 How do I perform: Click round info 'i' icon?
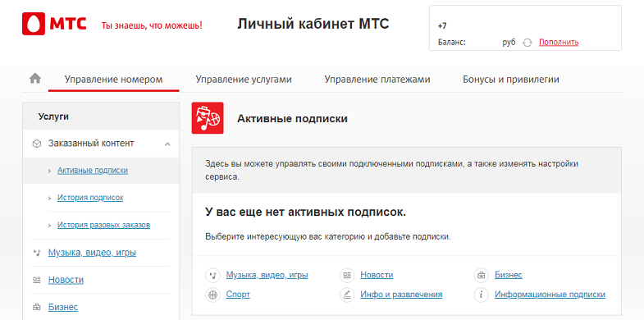tap(482, 295)
